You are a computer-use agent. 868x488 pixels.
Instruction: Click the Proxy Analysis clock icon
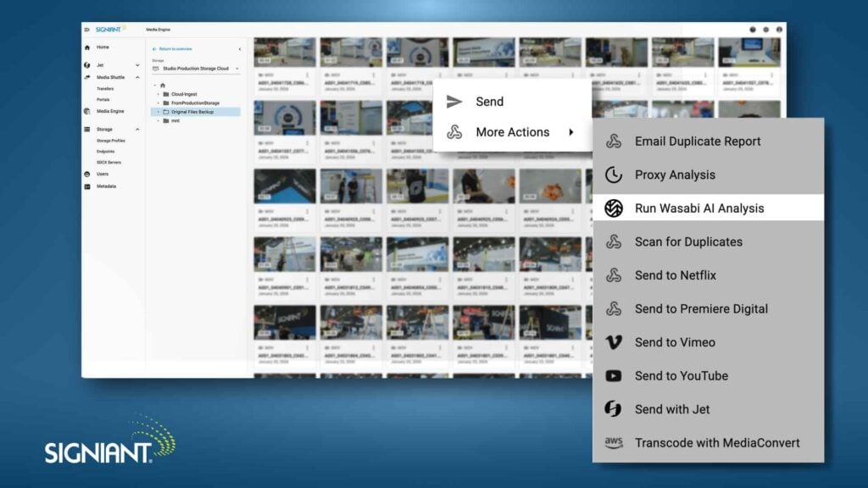coord(614,175)
